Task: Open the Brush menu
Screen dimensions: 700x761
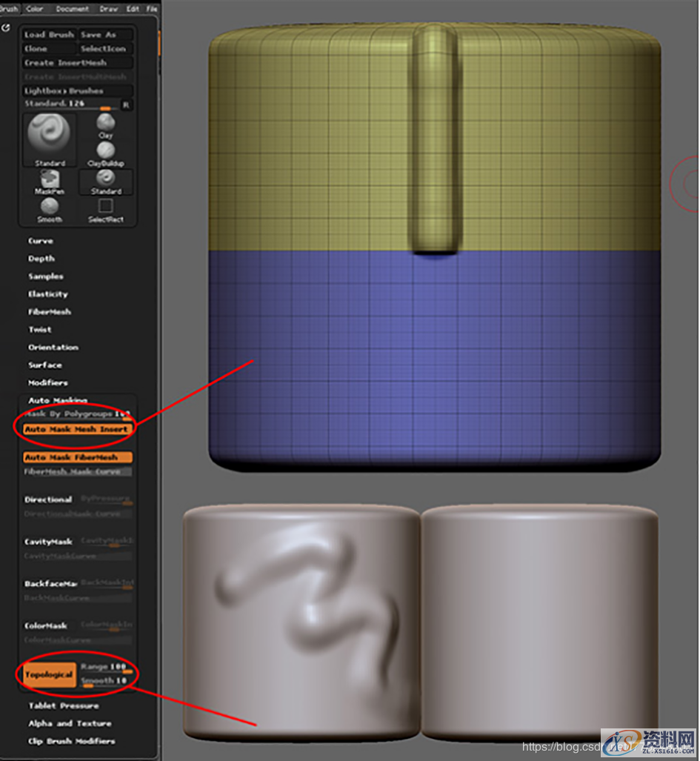Action: [10, 8]
